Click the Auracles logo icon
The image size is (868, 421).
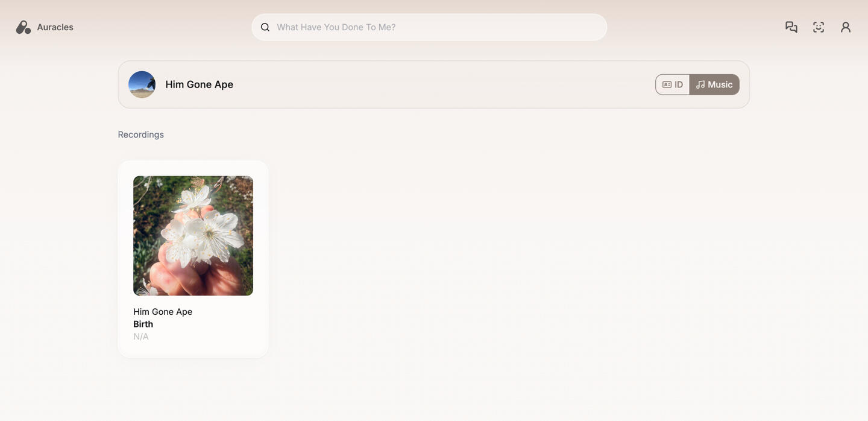point(23,27)
